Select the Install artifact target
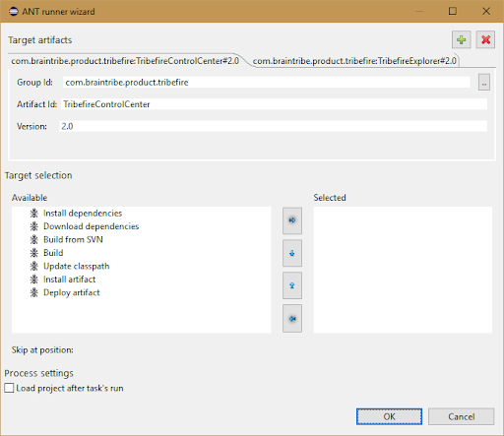Image resolution: width=504 pixels, height=436 pixels. point(70,280)
